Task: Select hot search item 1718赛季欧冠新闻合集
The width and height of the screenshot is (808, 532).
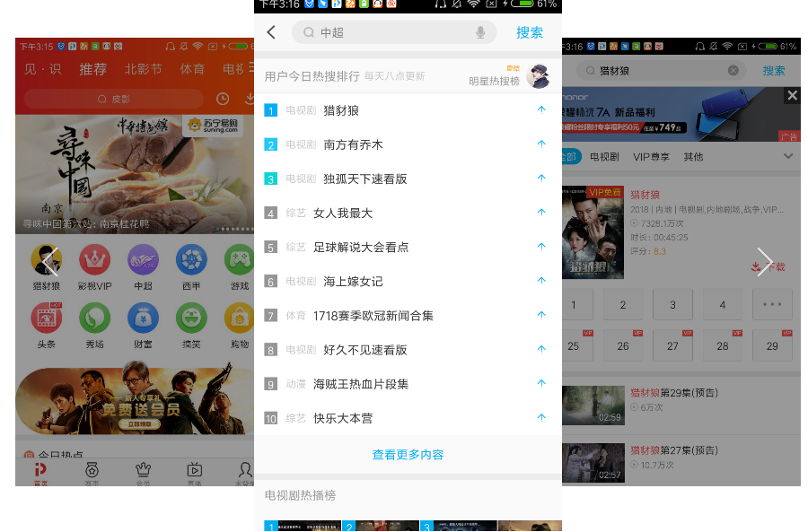Action: (373, 316)
